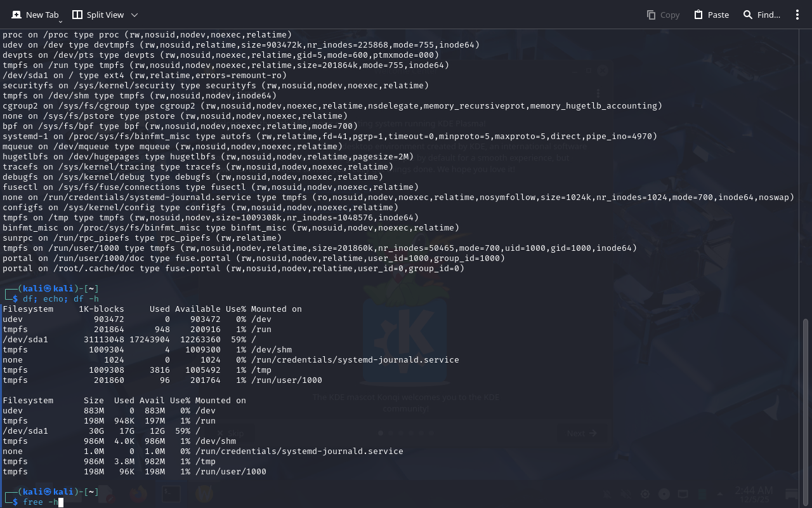The height and width of the screenshot is (508, 812).
Task: Click the 'df; echo; df -h' command text
Action: [x=61, y=298]
